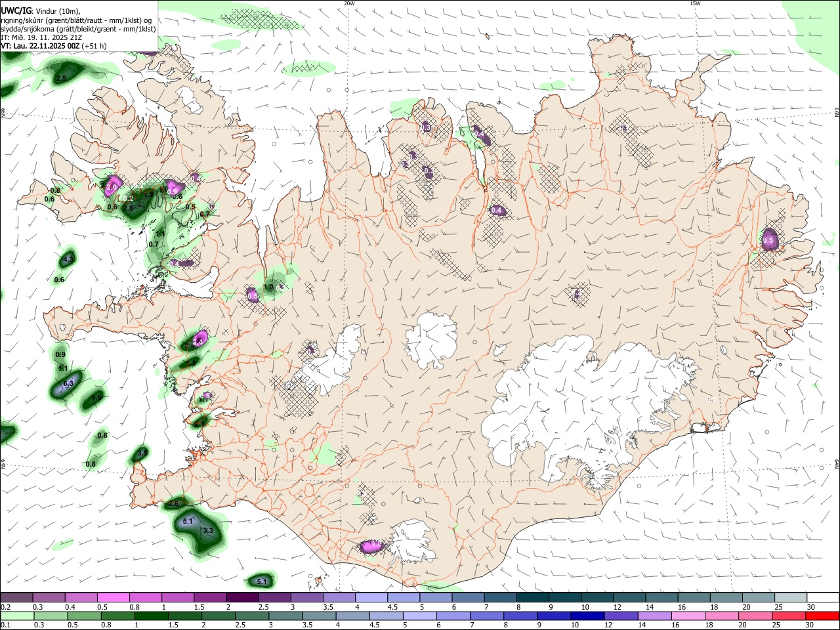Screen dimensions: 840x630
Task: Click the 3.3 precipitation value
Action: click(209, 530)
